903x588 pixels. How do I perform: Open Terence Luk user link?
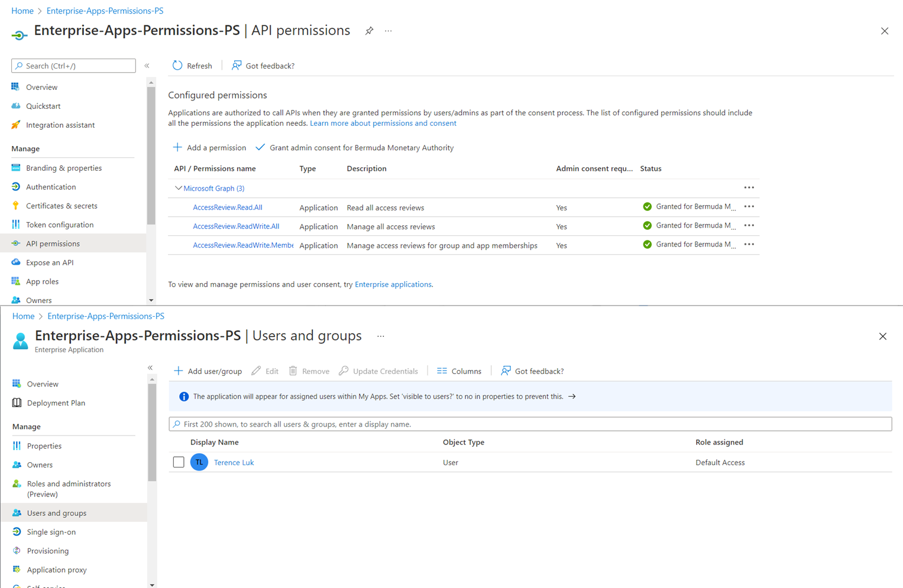pyautogui.click(x=234, y=463)
